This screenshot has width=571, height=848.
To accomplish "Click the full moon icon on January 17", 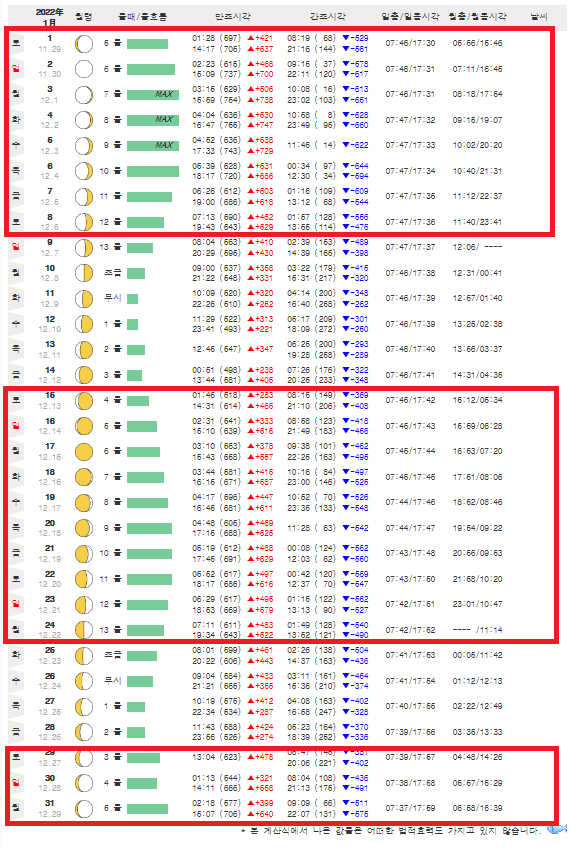I will (x=84, y=452).
